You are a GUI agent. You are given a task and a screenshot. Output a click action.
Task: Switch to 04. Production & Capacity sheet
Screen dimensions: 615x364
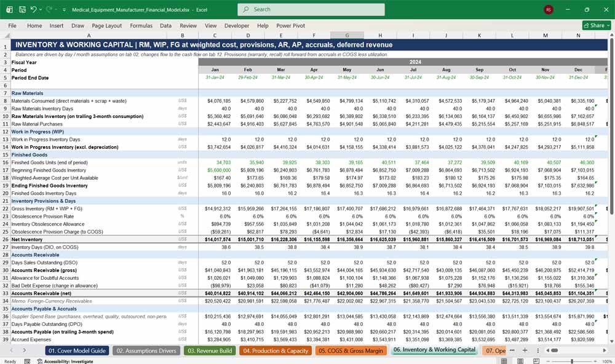pyautogui.click(x=276, y=350)
